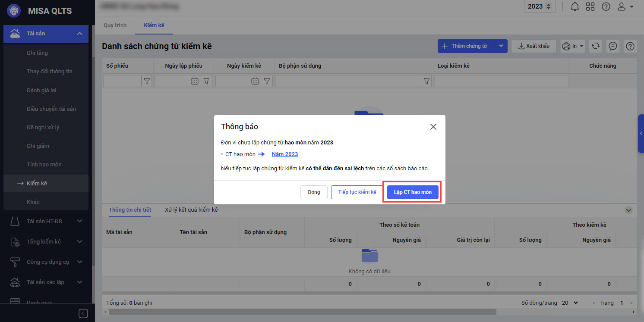644x322 pixels.
Task: Click the Loại kiểm kê filter field
Action: pos(501,81)
